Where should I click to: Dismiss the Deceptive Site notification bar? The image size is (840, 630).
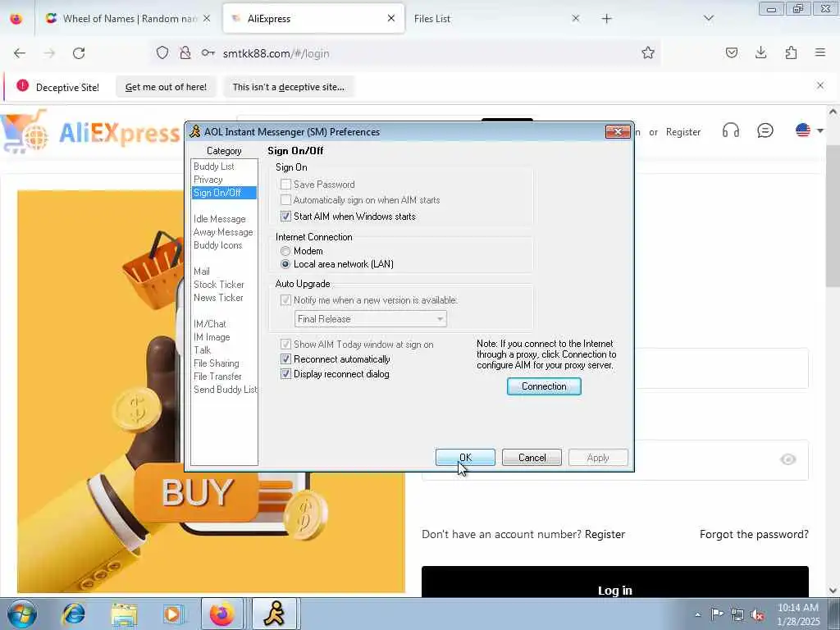click(820, 85)
